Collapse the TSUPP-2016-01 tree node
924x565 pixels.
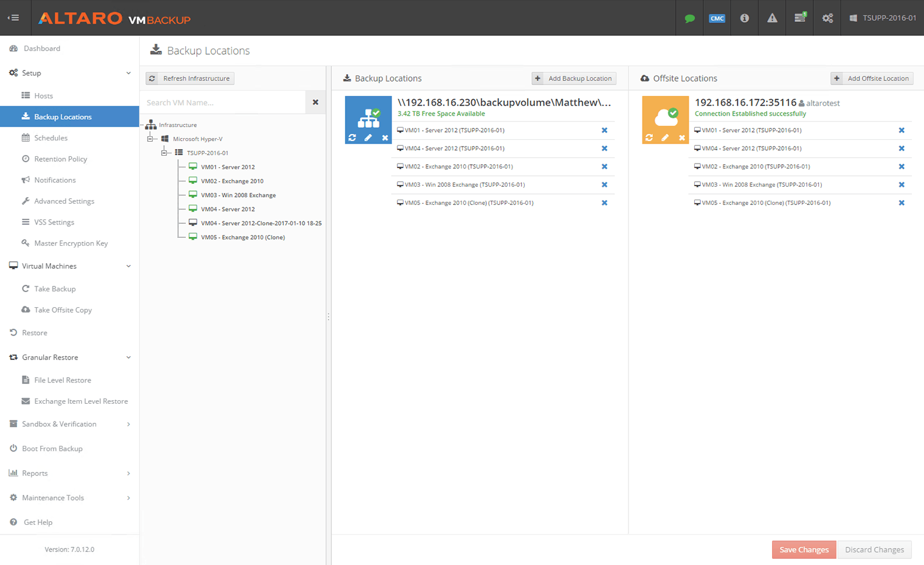tap(164, 153)
